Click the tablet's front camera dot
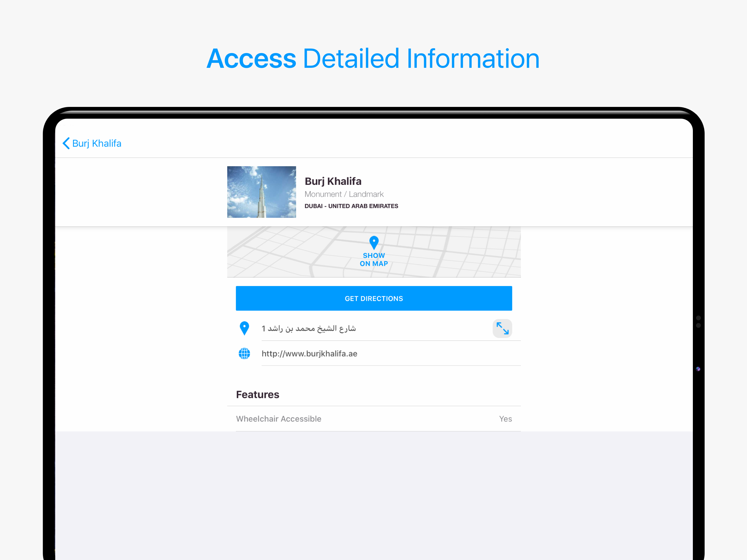The image size is (747, 560). coord(698,369)
